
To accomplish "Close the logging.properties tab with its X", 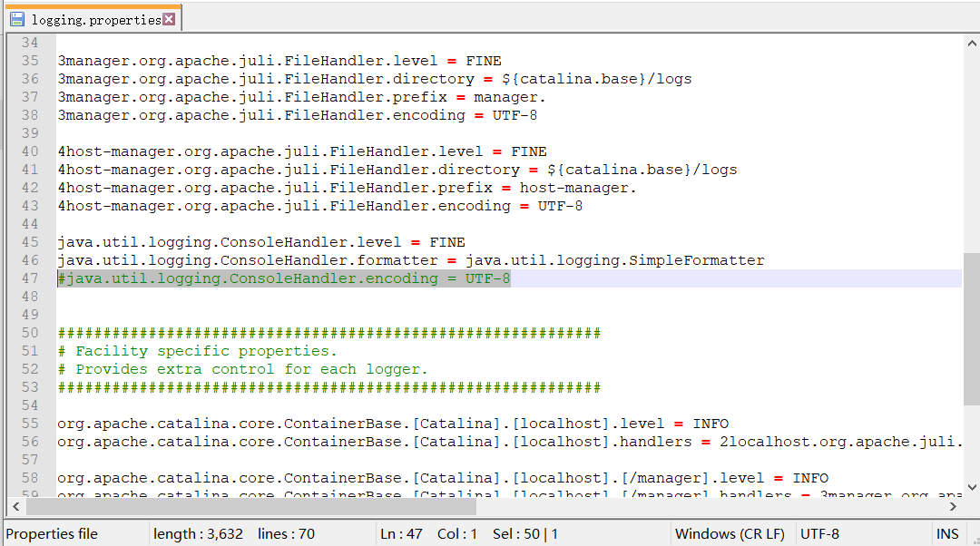I will pos(169,17).
